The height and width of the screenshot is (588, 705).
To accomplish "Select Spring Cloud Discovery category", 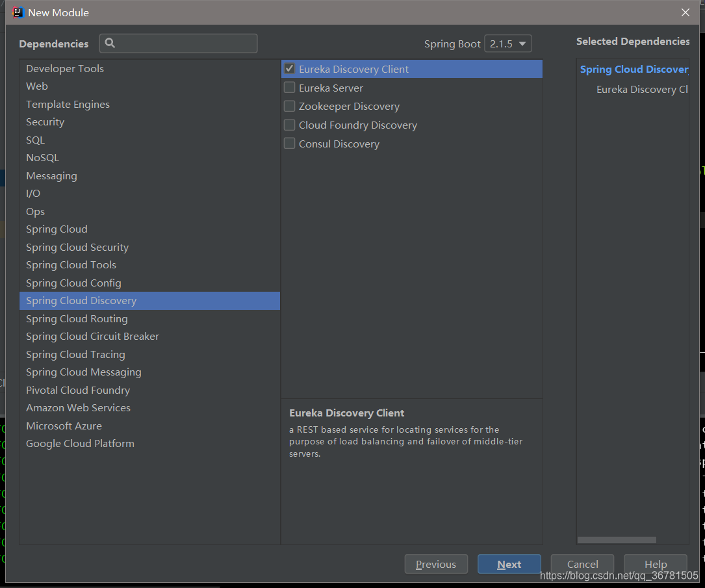I will pyautogui.click(x=149, y=301).
